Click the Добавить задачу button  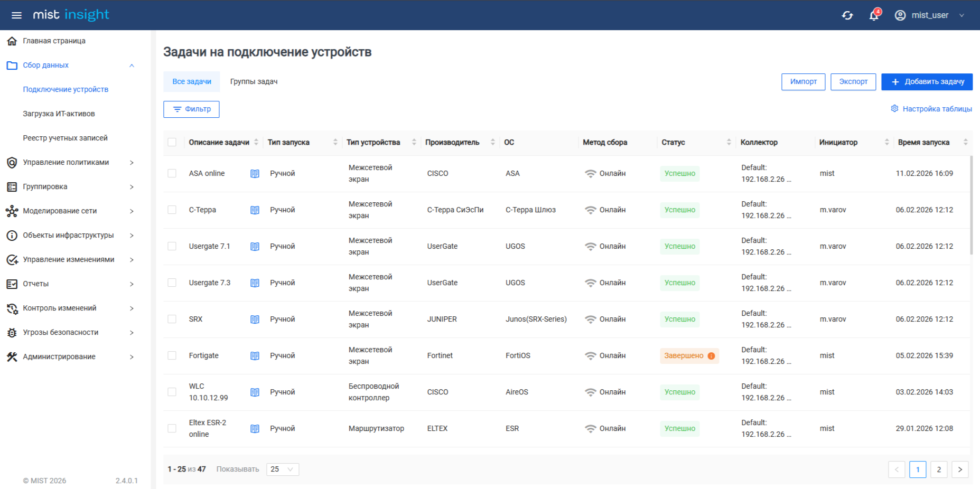click(927, 82)
